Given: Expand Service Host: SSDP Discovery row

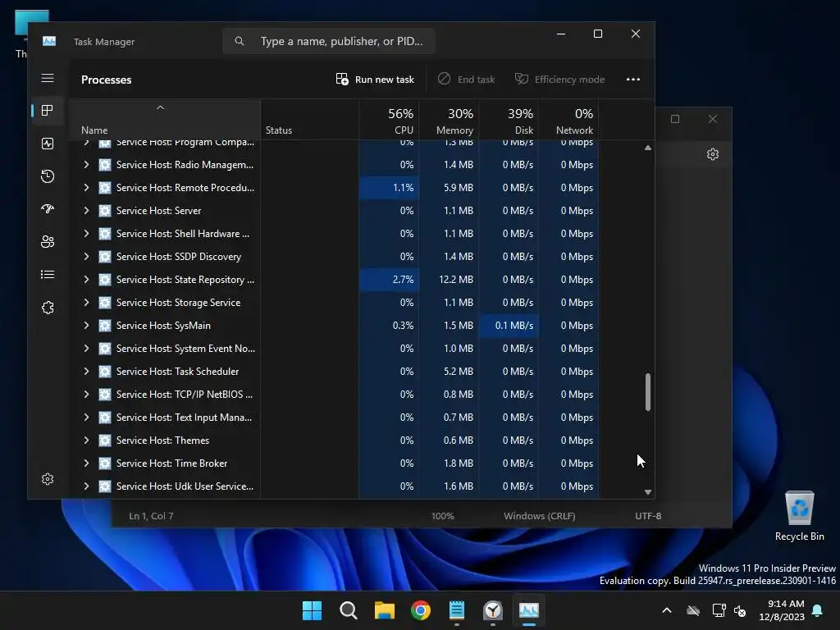Looking at the screenshot, I should pyautogui.click(x=86, y=257).
